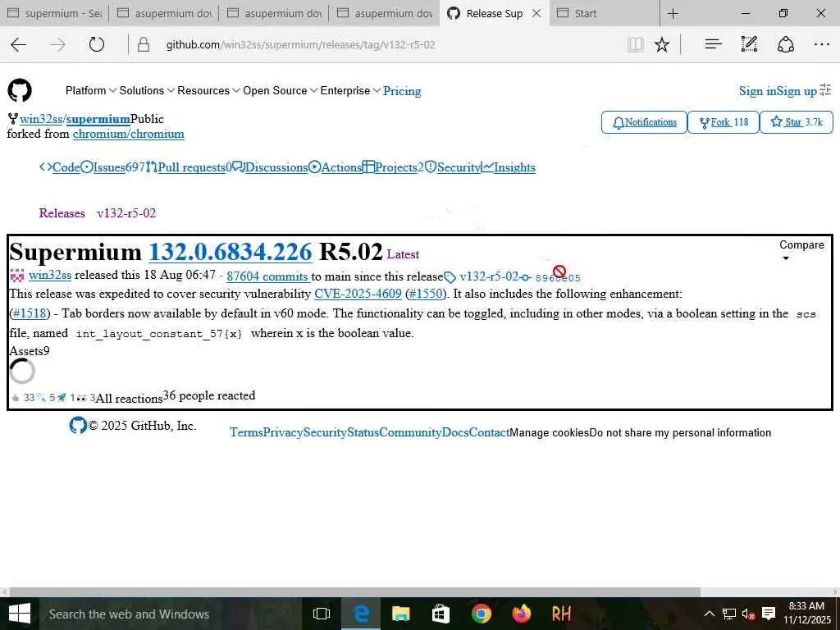Go back to the previous page
The width and height of the screenshot is (840, 630).
(x=19, y=44)
